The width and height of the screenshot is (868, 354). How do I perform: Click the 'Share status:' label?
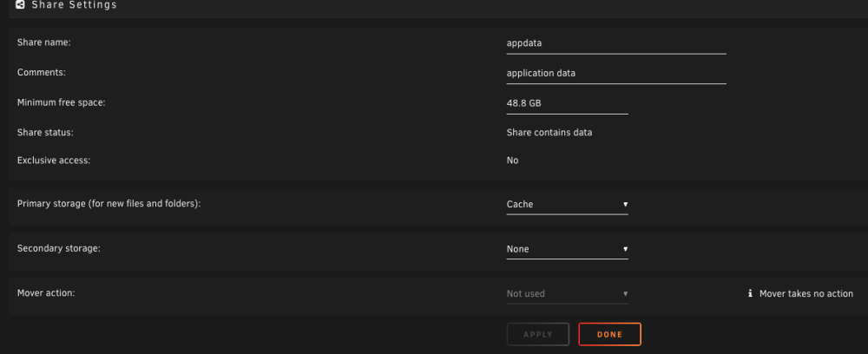(x=45, y=133)
